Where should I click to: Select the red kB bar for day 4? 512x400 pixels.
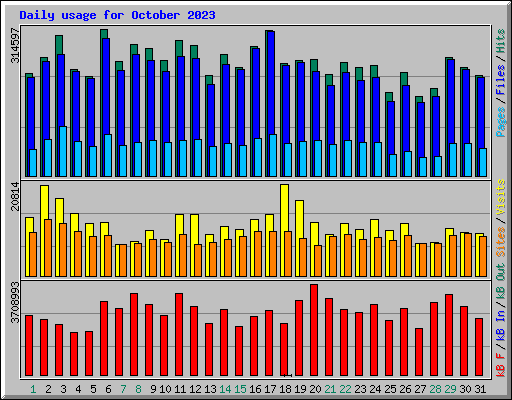coord(74,354)
